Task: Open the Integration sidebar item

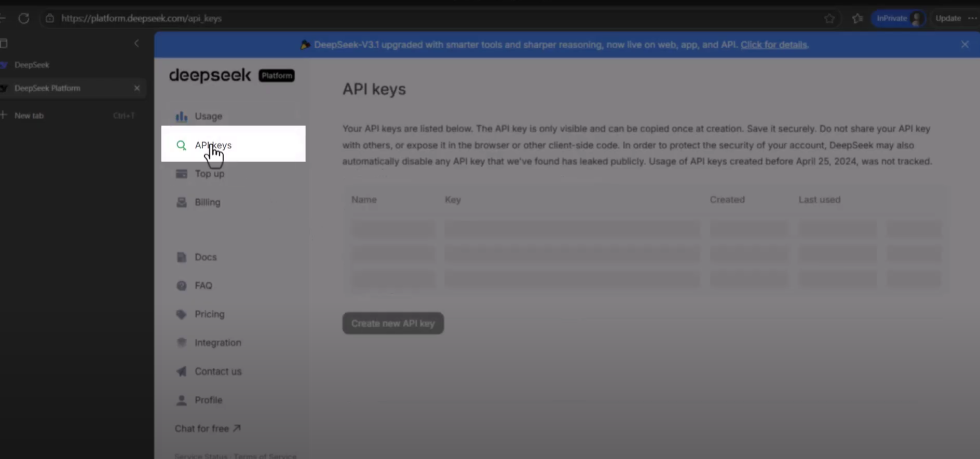Action: tap(217, 343)
